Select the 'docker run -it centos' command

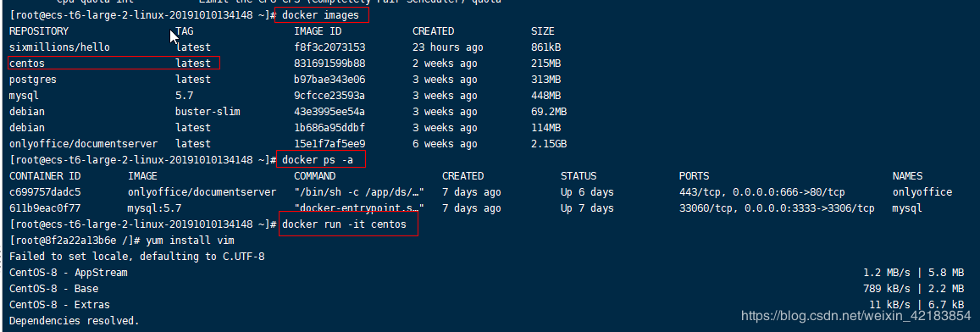click(x=345, y=224)
